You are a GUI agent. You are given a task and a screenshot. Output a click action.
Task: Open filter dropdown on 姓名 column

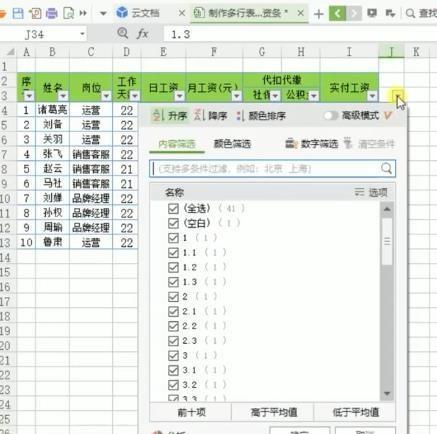click(x=63, y=96)
